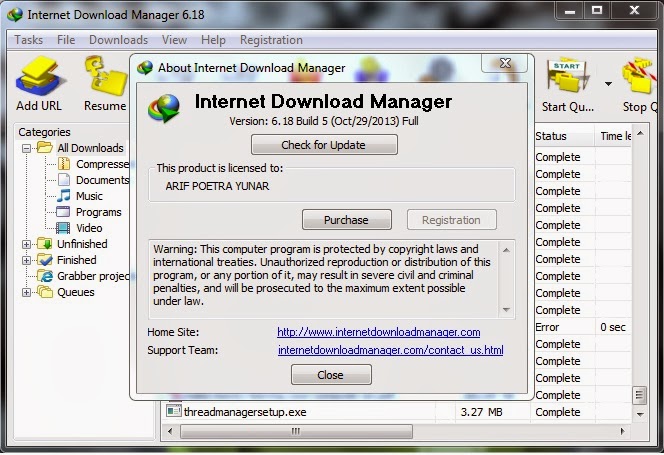Expand the Unfinished tree node
This screenshot has width=664, height=455.
[26, 244]
